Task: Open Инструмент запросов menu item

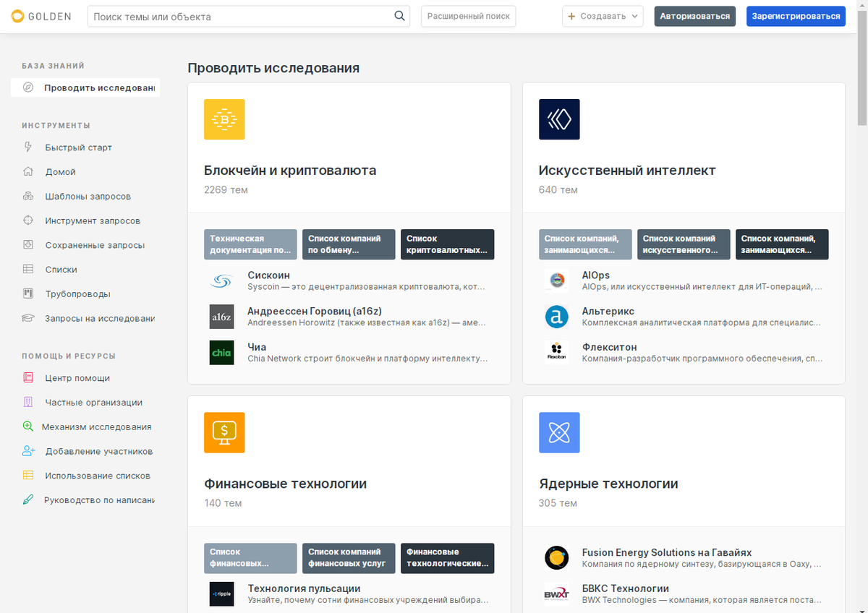Action: click(x=93, y=220)
